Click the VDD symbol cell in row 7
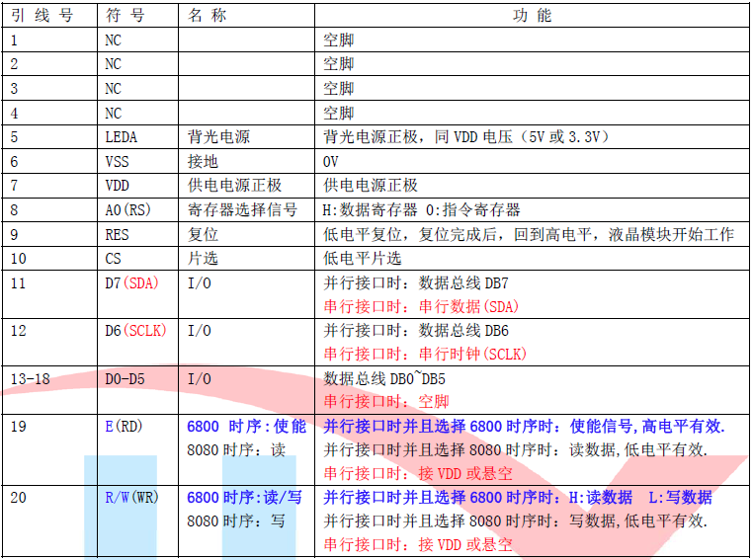 pyautogui.click(x=117, y=185)
